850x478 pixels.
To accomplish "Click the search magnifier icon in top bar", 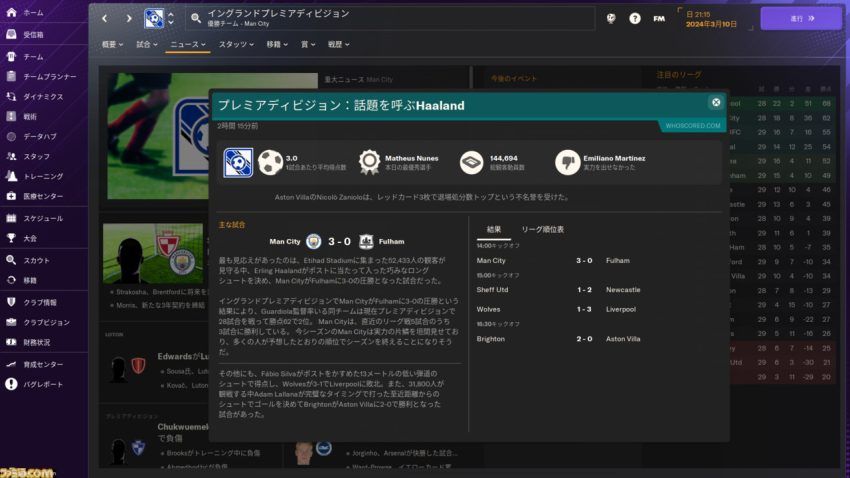I will click(196, 18).
